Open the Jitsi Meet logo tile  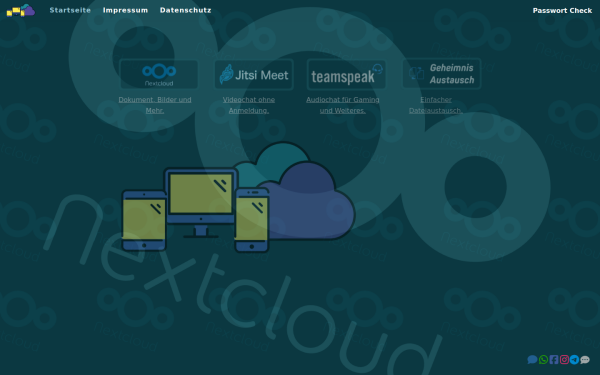click(x=254, y=74)
